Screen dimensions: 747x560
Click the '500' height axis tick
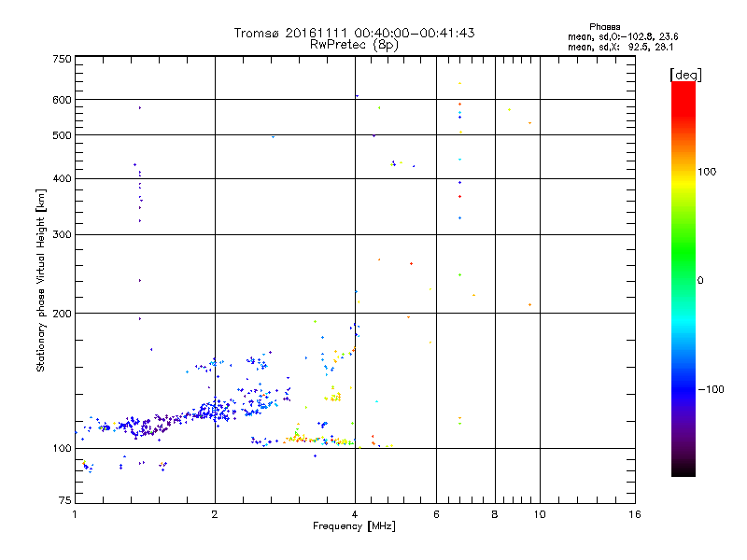63,135
